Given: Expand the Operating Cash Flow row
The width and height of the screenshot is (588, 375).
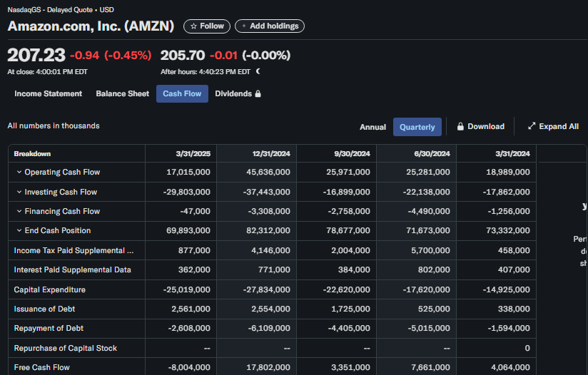Looking at the screenshot, I should tap(19, 172).
